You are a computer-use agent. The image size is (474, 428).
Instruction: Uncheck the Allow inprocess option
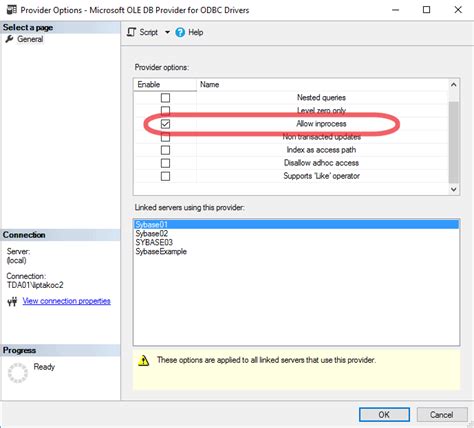click(165, 124)
